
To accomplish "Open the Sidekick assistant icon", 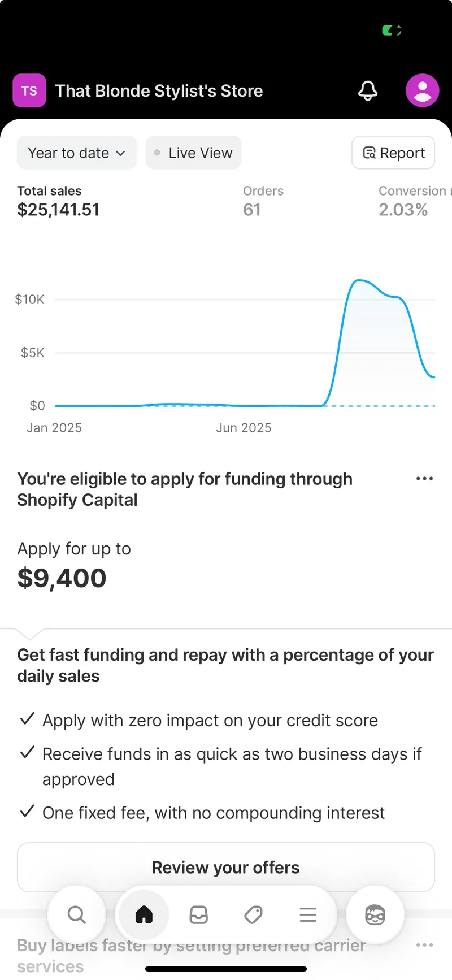I will click(x=375, y=914).
